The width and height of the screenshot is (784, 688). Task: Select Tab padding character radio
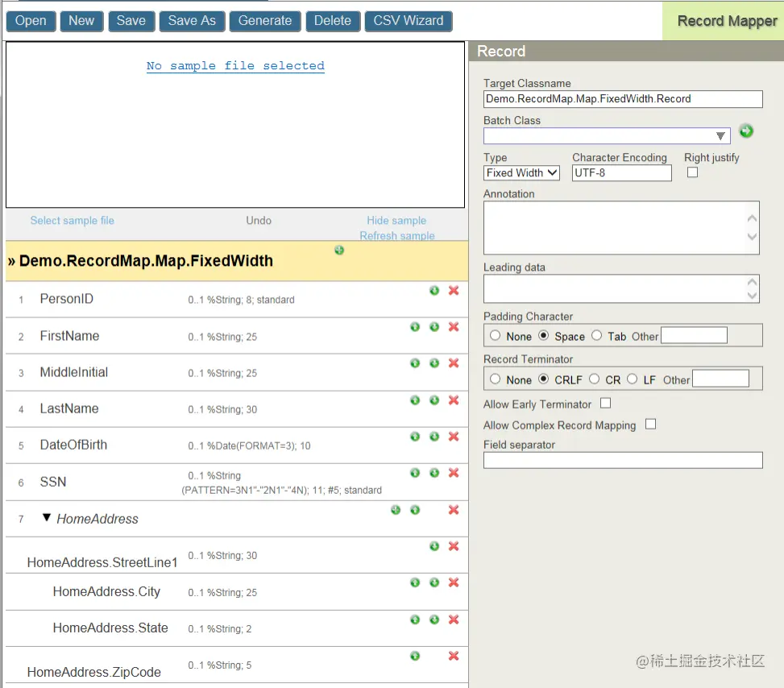pos(596,335)
